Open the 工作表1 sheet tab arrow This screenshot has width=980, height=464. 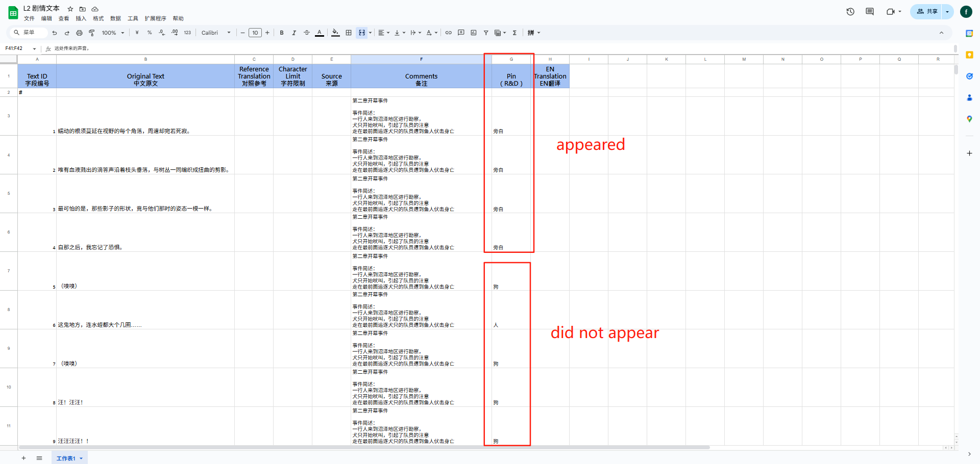click(x=81, y=458)
